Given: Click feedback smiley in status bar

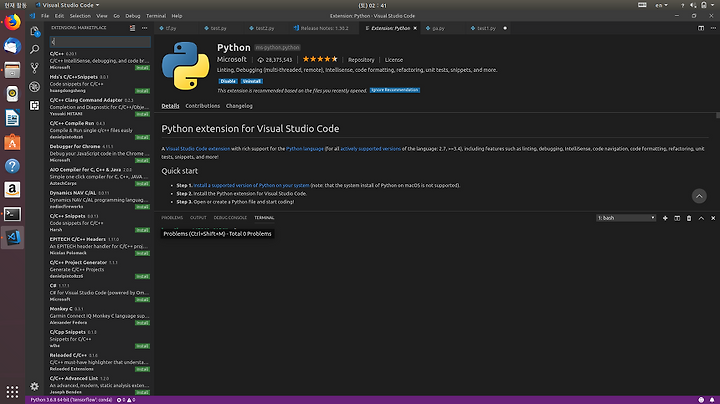Looking at the screenshot, I should pyautogui.click(x=701, y=400).
